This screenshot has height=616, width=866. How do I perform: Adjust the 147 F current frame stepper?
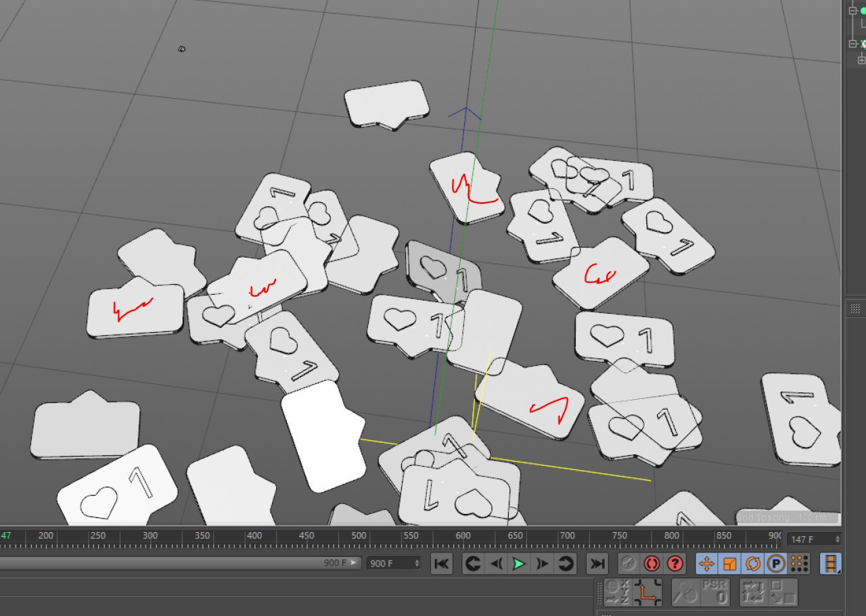pos(838,540)
